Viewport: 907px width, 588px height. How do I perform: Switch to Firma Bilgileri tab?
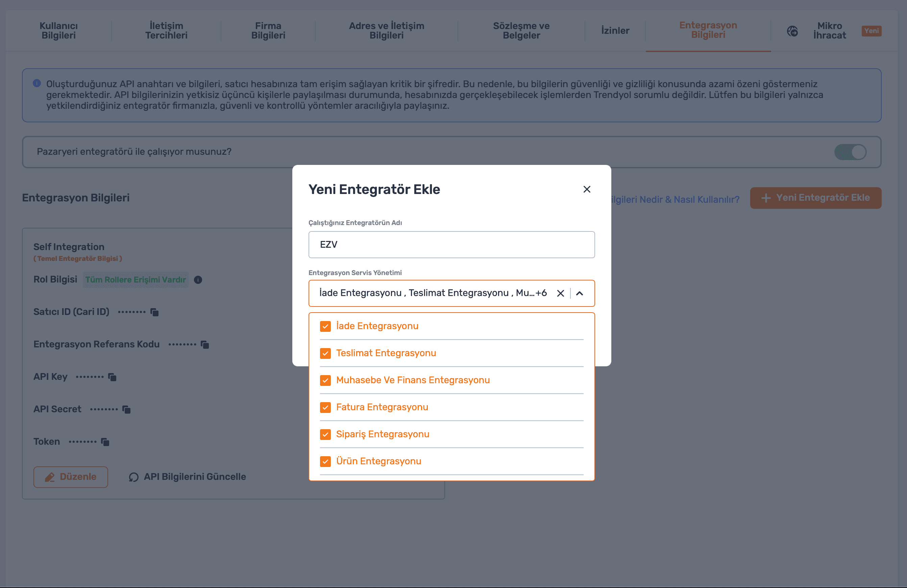(268, 30)
